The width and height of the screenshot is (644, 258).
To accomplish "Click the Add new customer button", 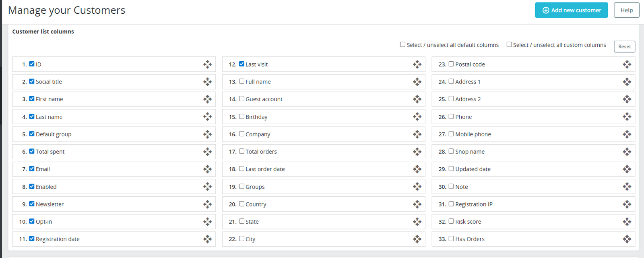I will click(571, 10).
